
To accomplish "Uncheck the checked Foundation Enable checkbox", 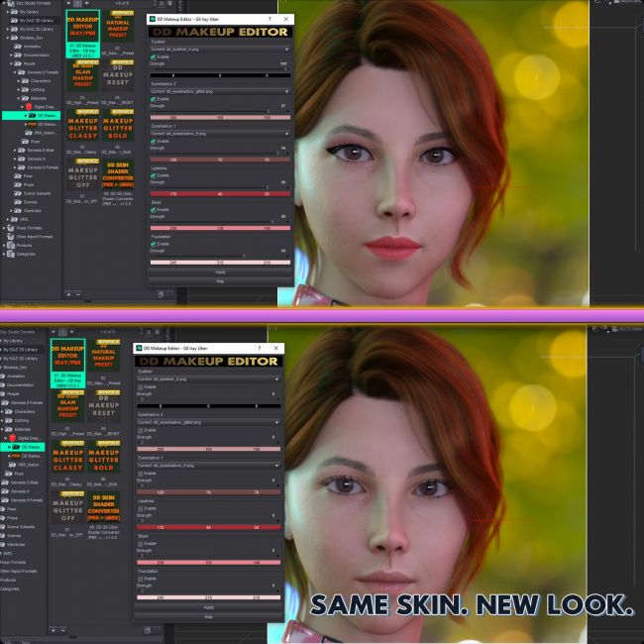I will (x=153, y=244).
